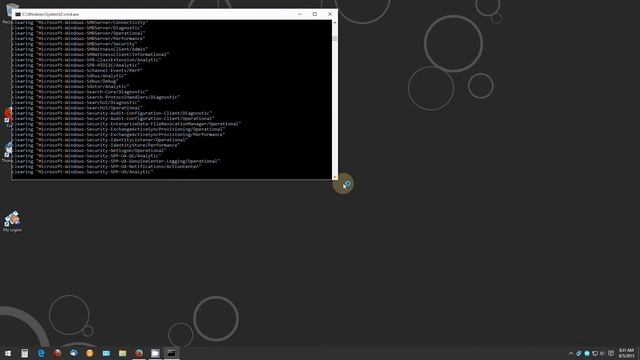Click the cmd.exe window title text
This screenshot has width=640, height=360.
click(51, 14)
